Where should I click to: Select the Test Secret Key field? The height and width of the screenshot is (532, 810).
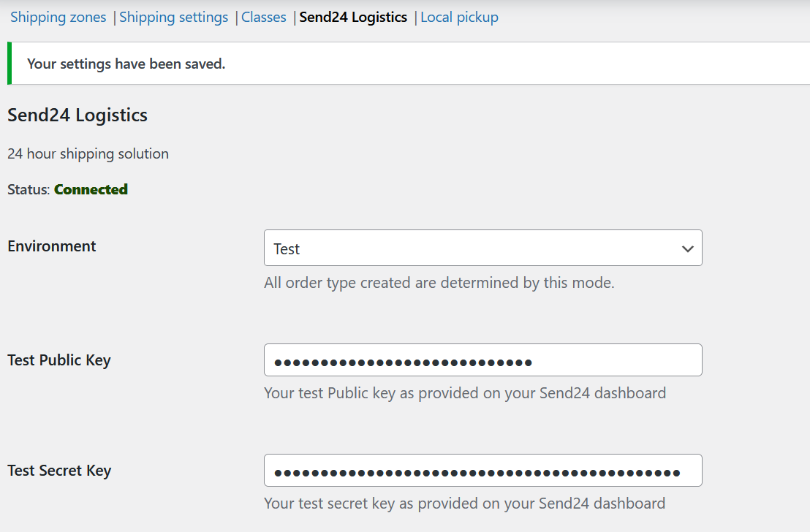point(482,470)
